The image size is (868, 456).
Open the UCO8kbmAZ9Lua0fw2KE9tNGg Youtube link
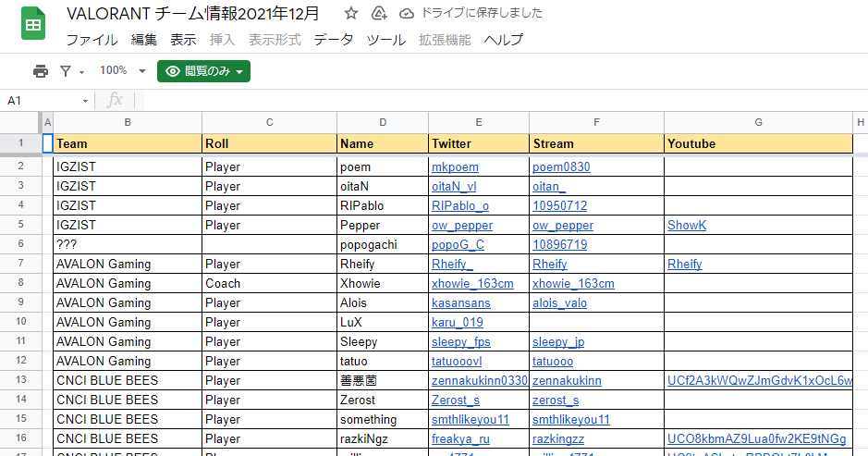(757, 438)
